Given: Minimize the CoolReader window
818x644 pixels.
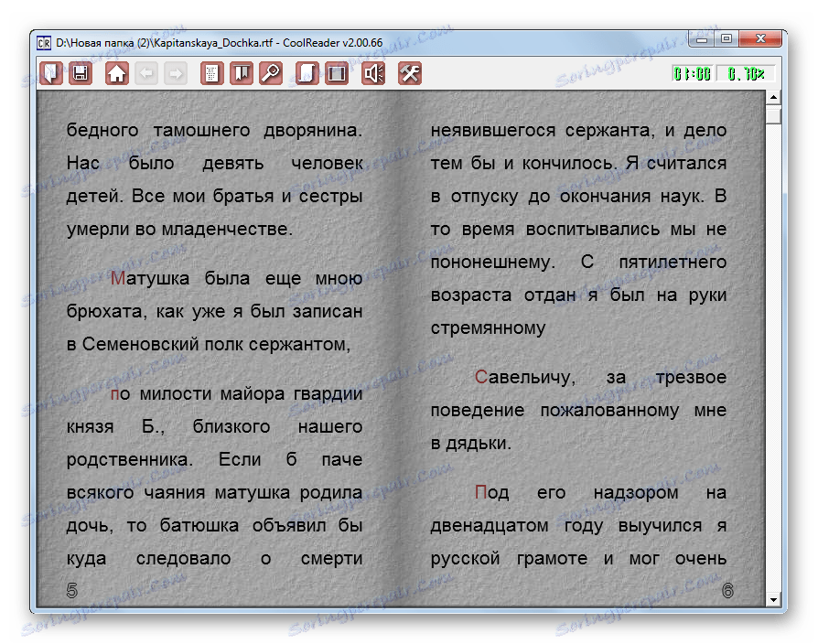Looking at the screenshot, I should click(702, 38).
